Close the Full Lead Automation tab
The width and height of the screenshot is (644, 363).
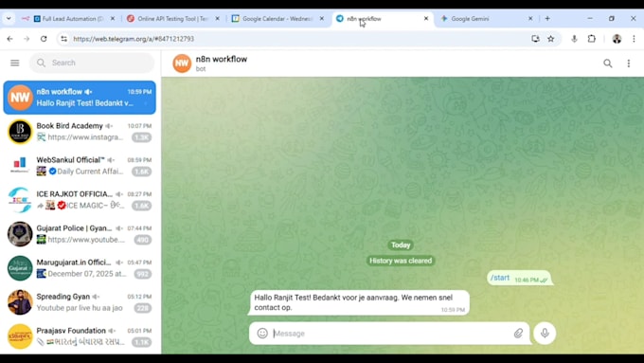coord(113,19)
